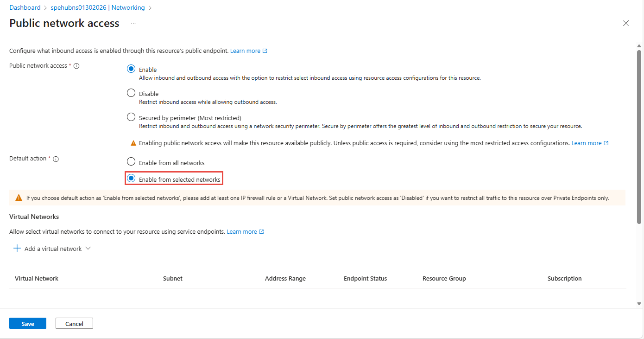Choose Secured by perimeter (Most restricted)
644x339 pixels.
[x=131, y=117]
